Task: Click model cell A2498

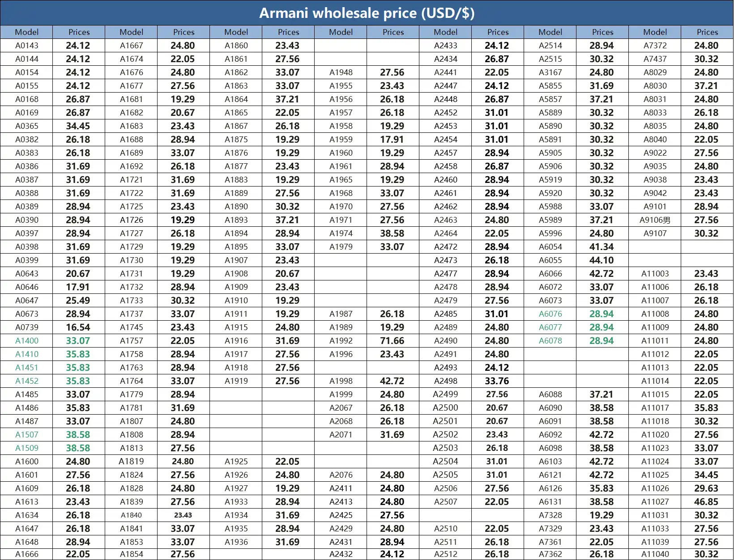Action: pos(446,381)
